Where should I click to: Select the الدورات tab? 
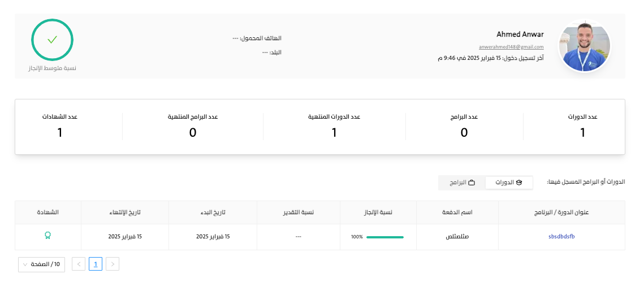tap(509, 182)
